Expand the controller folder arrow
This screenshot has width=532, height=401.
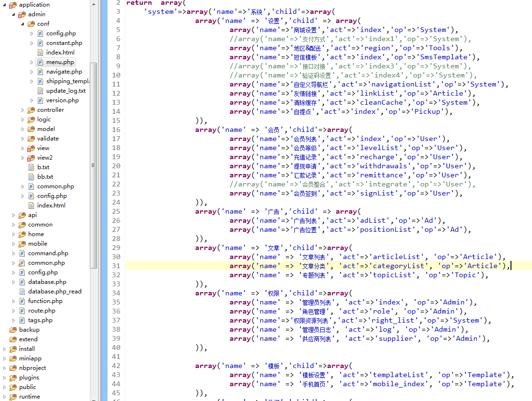(23, 110)
